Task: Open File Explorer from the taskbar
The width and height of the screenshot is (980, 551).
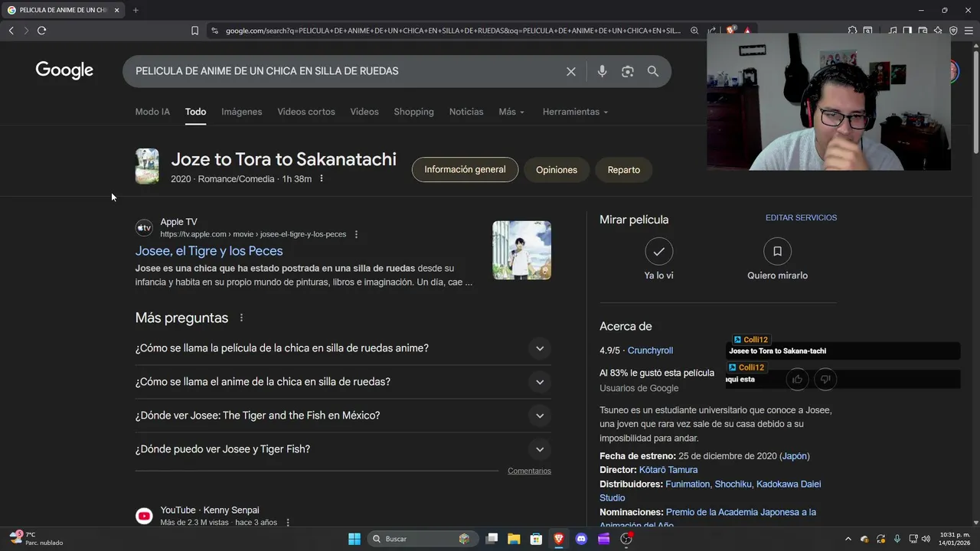Action: tap(514, 539)
